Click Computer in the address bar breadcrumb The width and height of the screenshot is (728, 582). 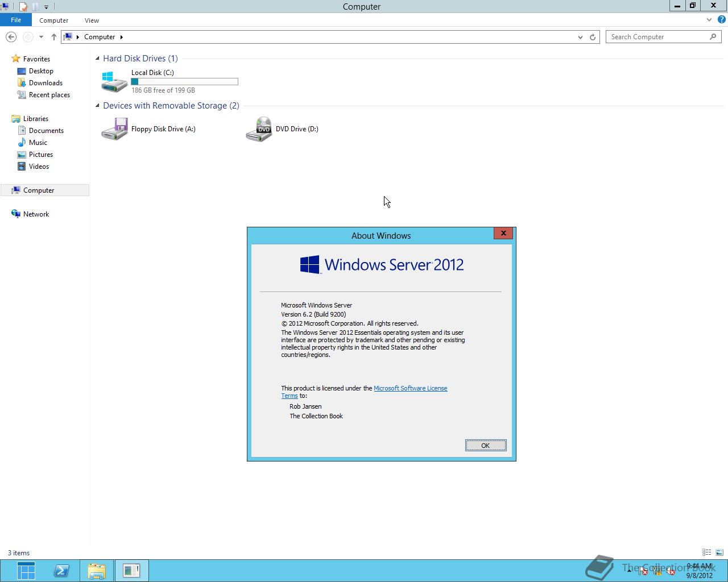point(100,37)
